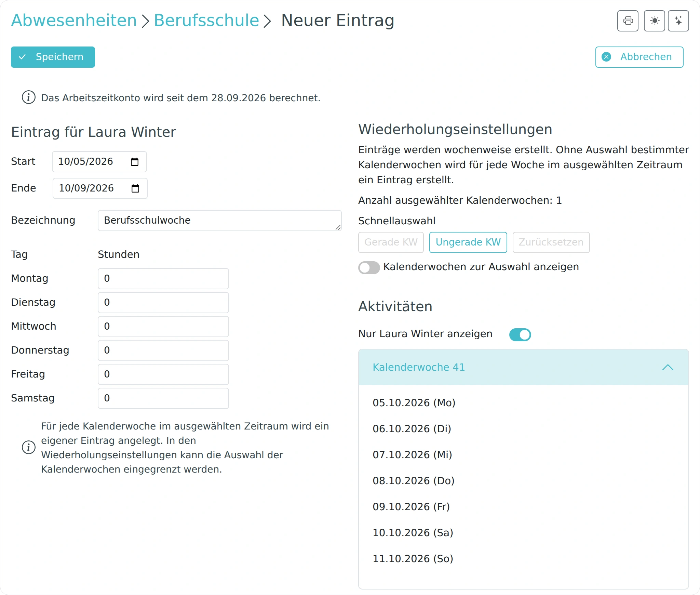Image resolution: width=700 pixels, height=595 pixels.
Task: Select entry 11.10.2026 (So)
Action: (x=413, y=559)
